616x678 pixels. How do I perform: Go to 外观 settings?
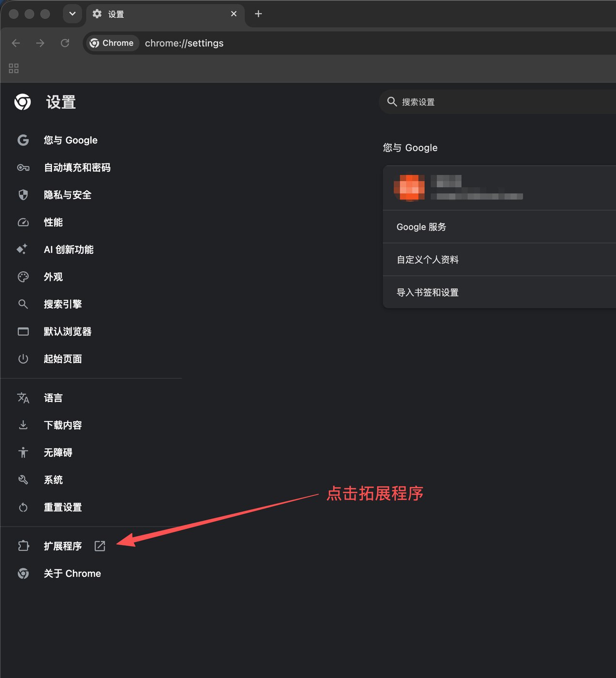[x=53, y=277]
